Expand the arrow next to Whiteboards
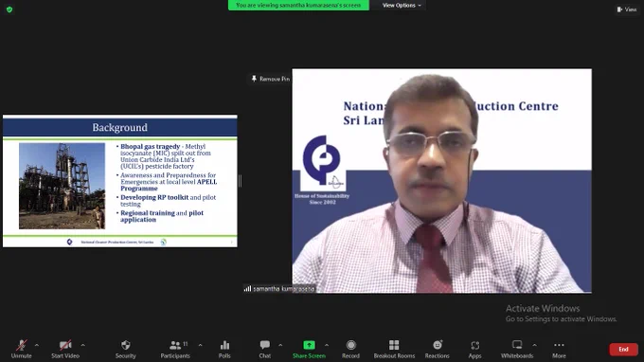 (x=535, y=345)
